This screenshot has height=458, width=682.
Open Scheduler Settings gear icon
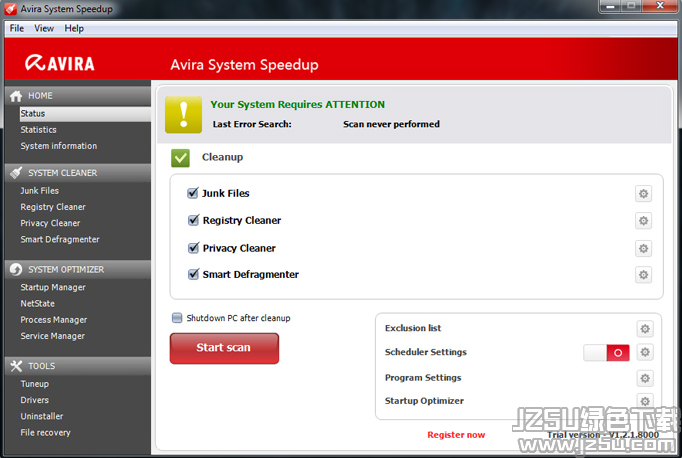coord(645,352)
